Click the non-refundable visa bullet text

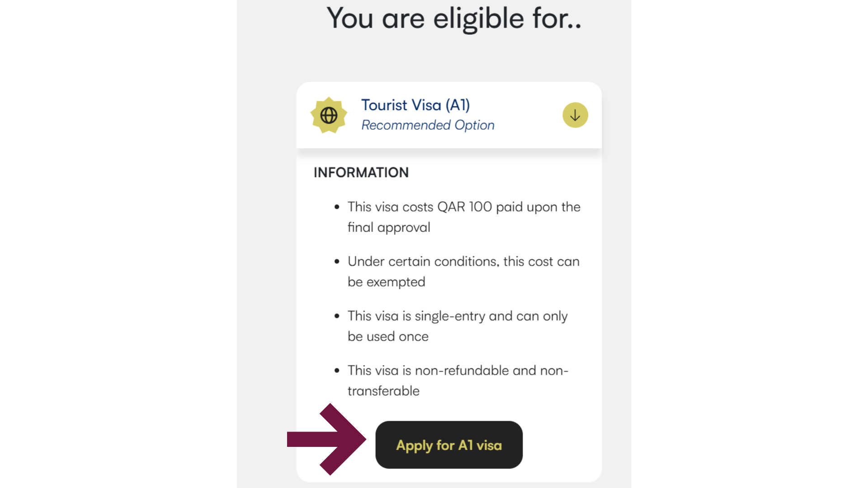click(x=458, y=371)
